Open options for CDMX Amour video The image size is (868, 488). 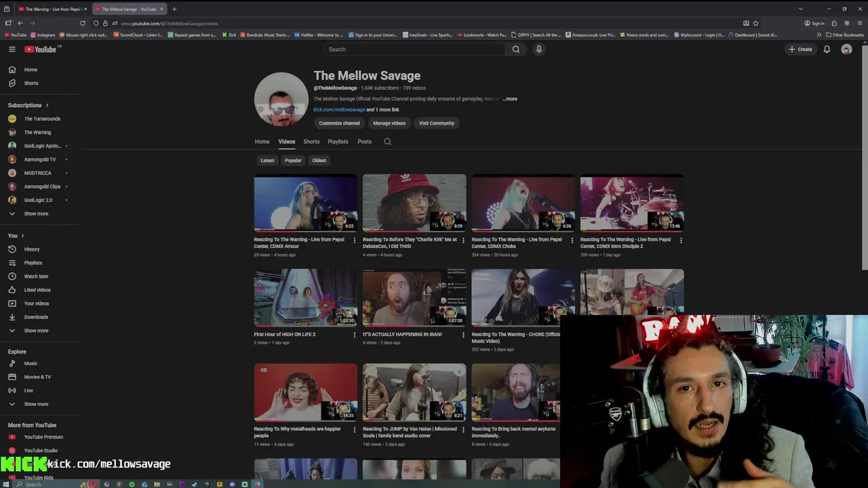pos(354,240)
